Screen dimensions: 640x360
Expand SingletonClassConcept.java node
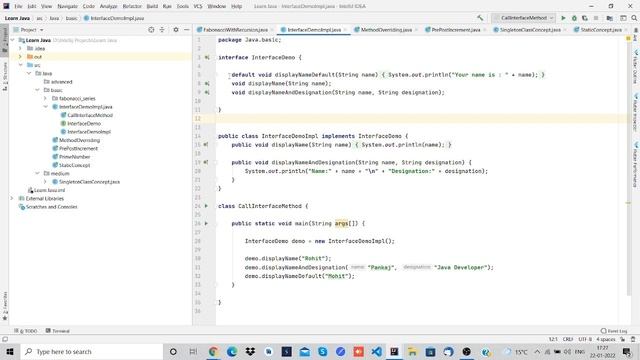(x=45, y=182)
